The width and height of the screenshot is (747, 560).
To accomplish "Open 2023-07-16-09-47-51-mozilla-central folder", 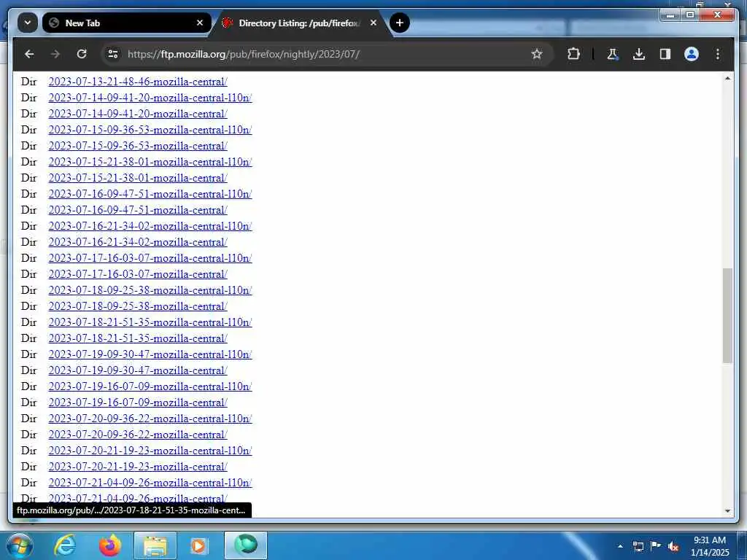I will pyautogui.click(x=138, y=210).
